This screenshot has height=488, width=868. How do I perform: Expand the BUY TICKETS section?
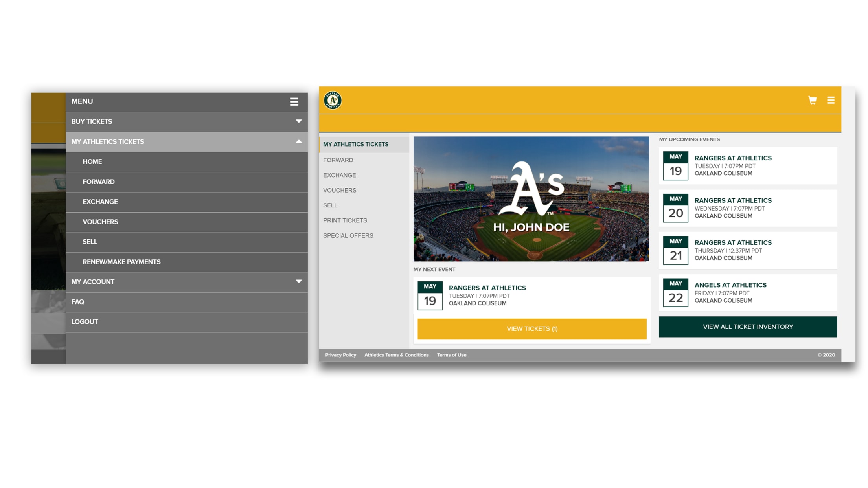(x=187, y=122)
